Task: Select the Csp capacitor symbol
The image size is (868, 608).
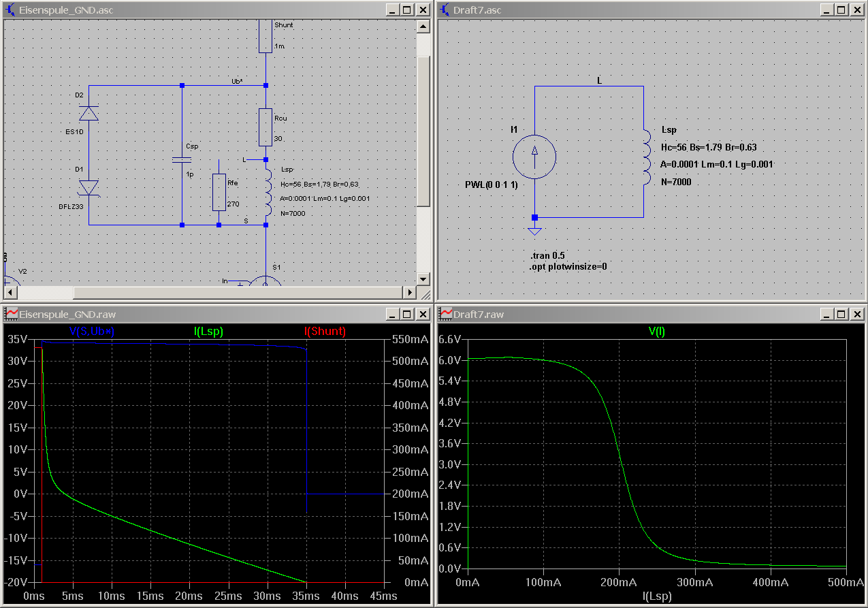Action: (x=182, y=161)
